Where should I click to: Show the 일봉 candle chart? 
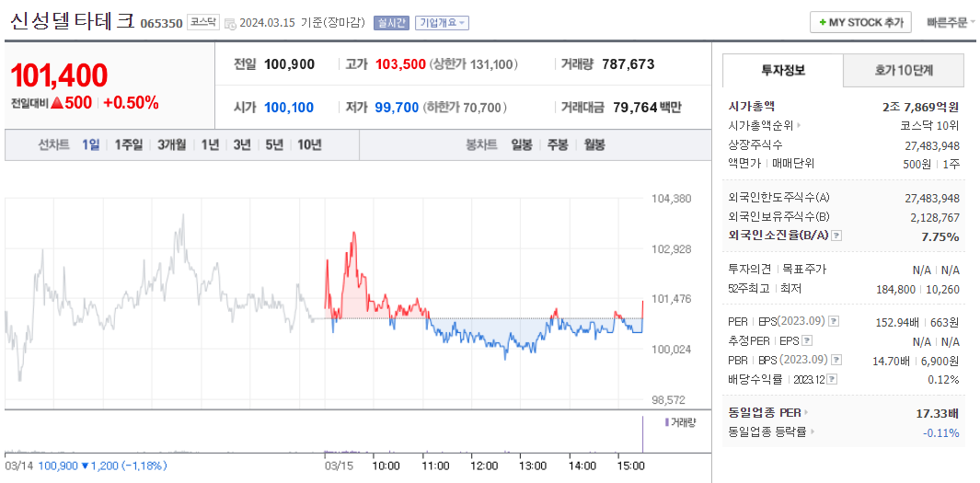(521, 145)
